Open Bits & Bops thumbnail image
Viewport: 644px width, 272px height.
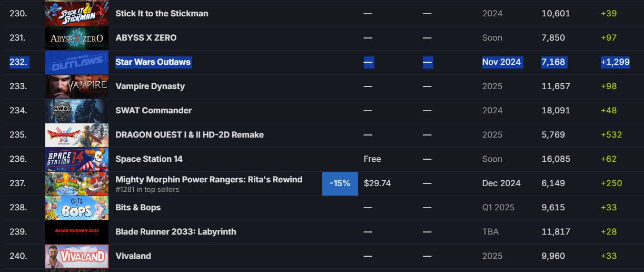click(77, 208)
